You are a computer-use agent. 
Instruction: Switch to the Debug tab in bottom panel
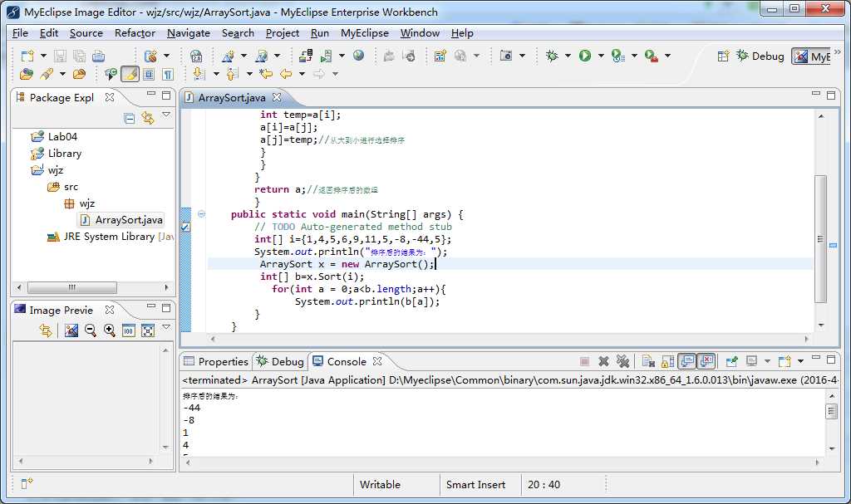click(280, 361)
